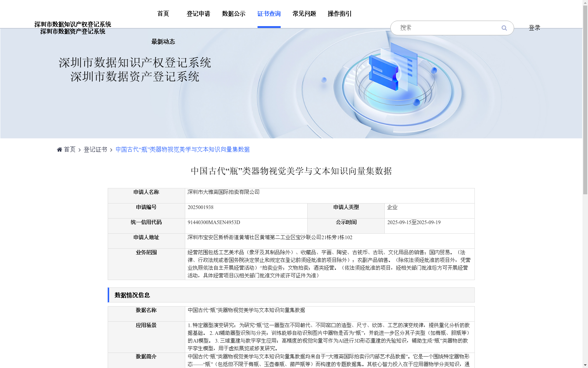Open the 常见问题 section
Screen dimensions: 588x368
304,14
